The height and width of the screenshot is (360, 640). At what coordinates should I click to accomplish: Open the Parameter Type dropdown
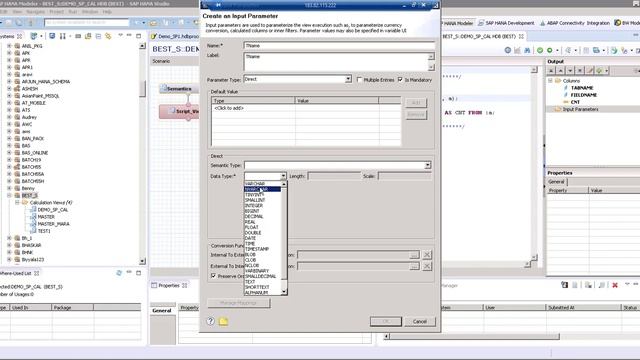[x=348, y=79]
